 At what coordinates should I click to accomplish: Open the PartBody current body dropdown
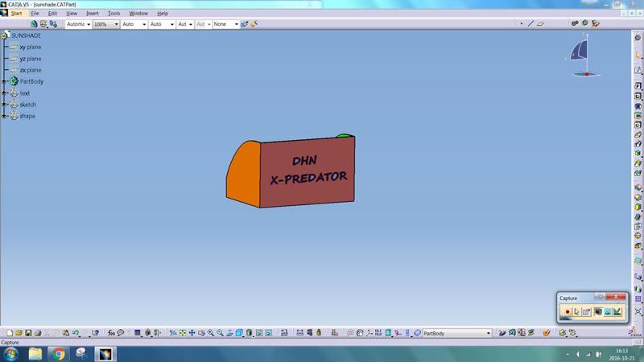pos(489,333)
